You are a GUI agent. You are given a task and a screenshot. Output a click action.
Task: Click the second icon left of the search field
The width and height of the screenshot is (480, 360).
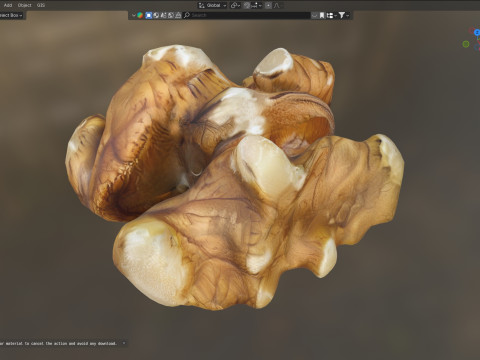tap(171, 15)
